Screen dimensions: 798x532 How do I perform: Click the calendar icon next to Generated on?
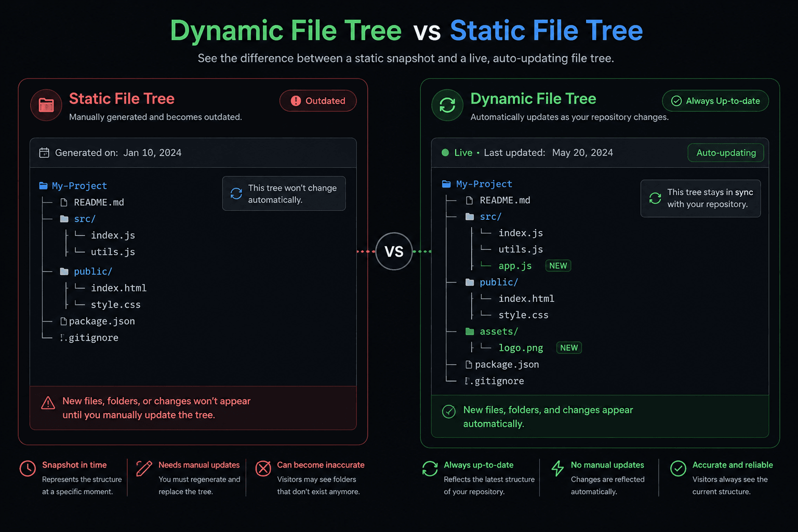click(44, 153)
